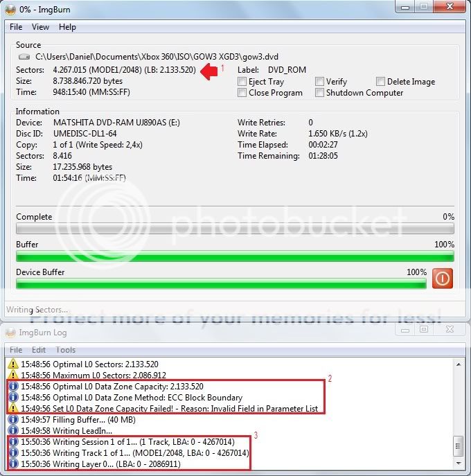
Task: Click the Label value DVD_ROM
Action: coord(287,70)
